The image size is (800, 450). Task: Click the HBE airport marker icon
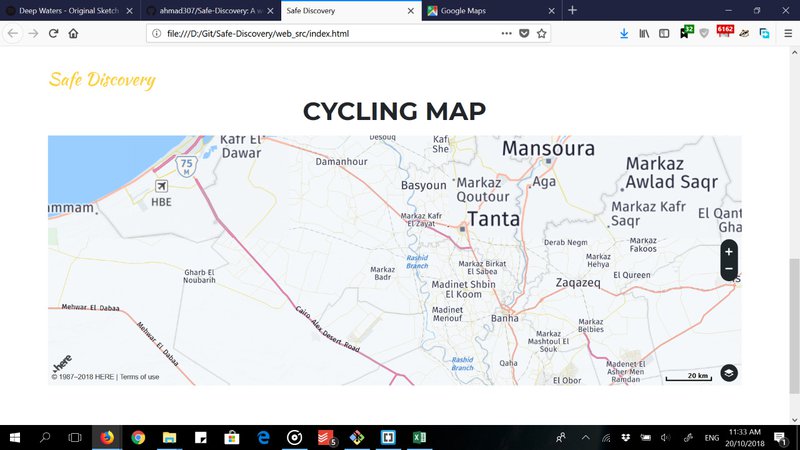(161, 186)
